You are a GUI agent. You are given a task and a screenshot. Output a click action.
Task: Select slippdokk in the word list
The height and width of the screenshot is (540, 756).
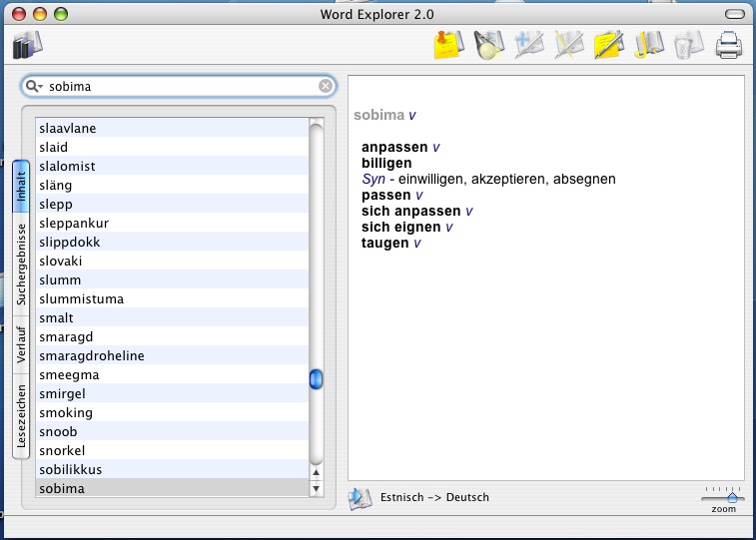point(172,242)
